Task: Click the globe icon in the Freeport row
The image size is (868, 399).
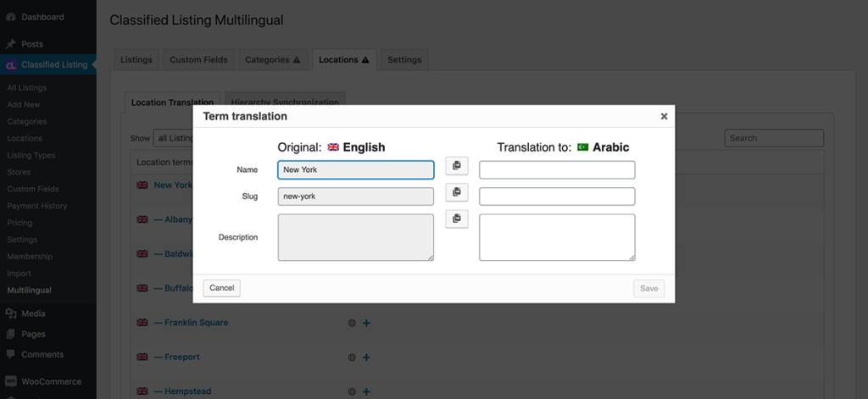Action: point(352,357)
